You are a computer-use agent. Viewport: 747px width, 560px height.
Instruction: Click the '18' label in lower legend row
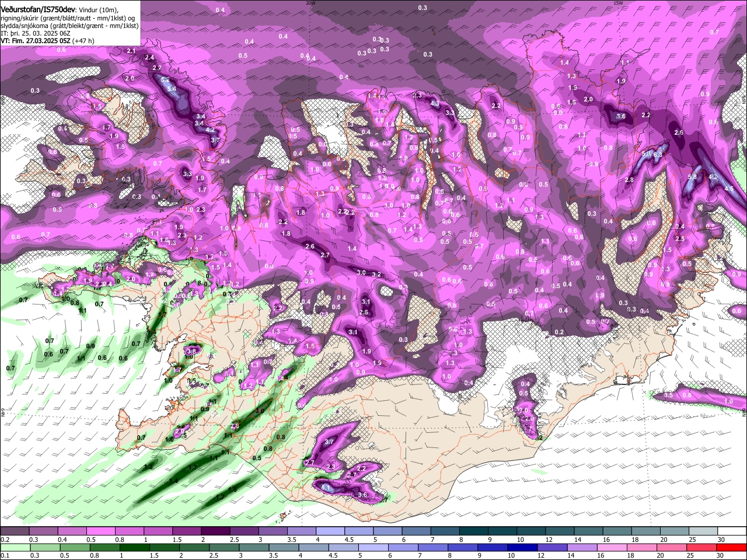point(630,555)
